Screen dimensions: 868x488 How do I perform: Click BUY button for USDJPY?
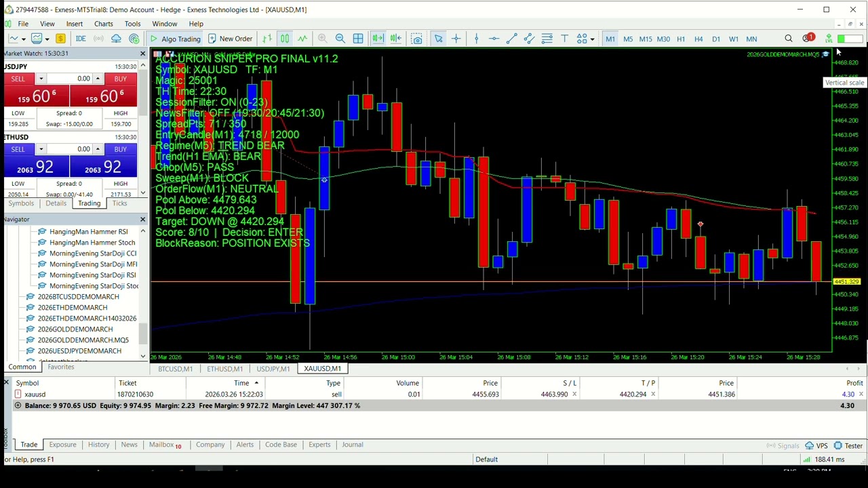click(x=120, y=79)
